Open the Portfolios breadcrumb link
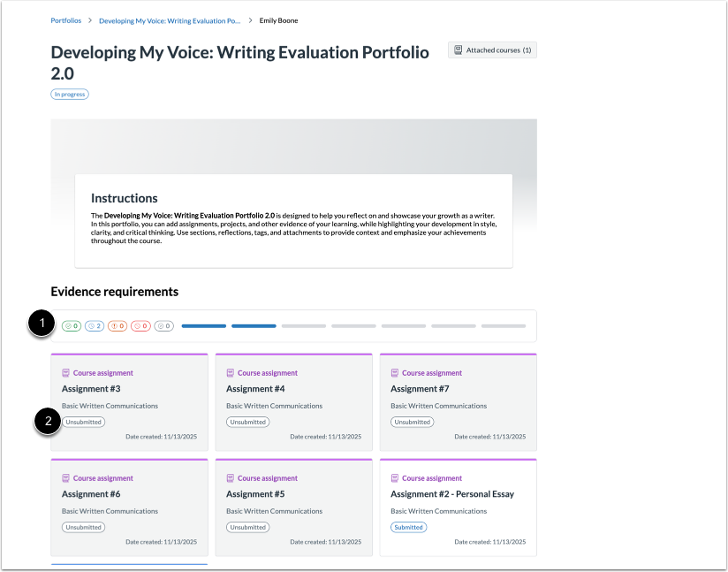This screenshot has width=728, height=572. (x=65, y=20)
